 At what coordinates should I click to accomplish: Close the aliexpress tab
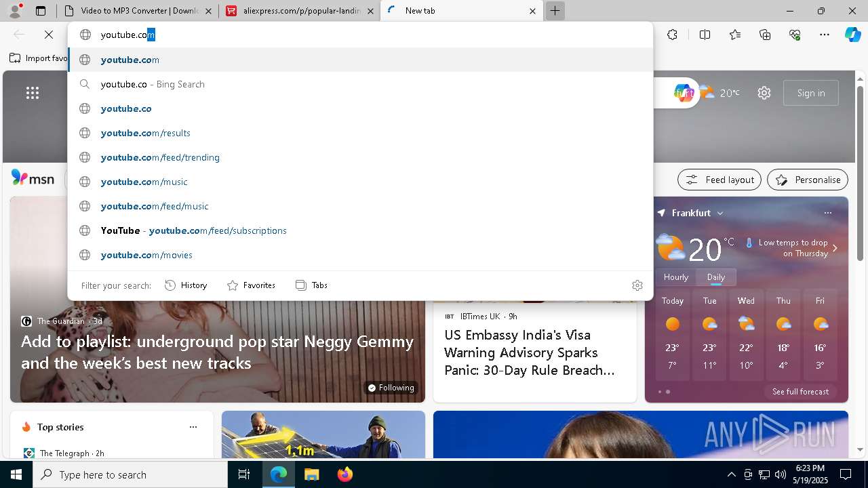[x=370, y=11]
